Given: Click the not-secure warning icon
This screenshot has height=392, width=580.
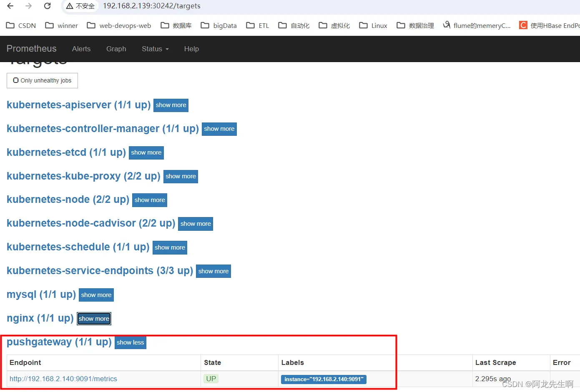Looking at the screenshot, I should point(70,6).
